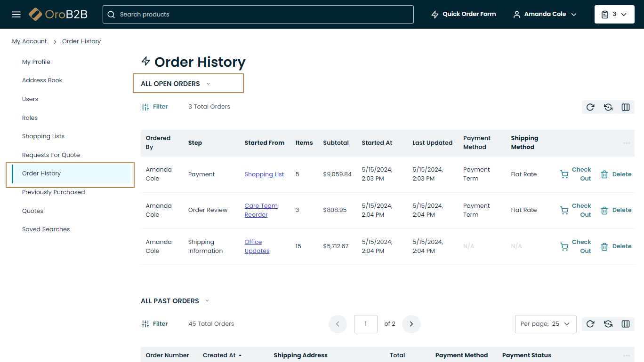The width and height of the screenshot is (644, 362).
Task: Click the Search products field
Action: 258,14
